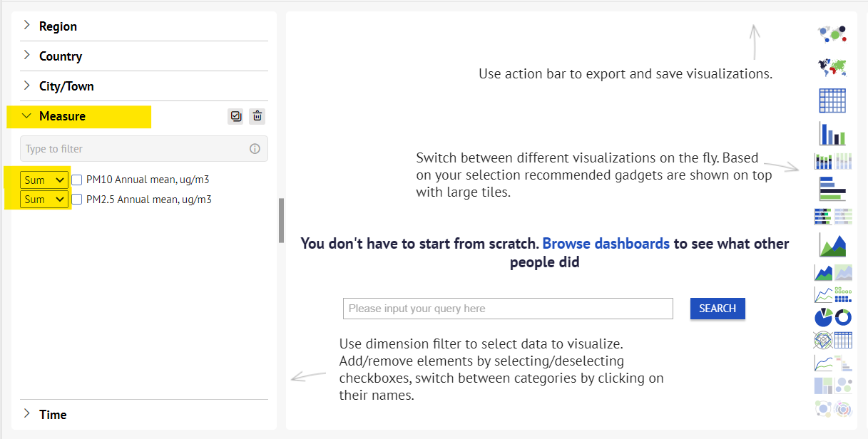Viewport: 868px width, 439px height.
Task: Select the dot matrix chart icon
Action: click(843, 294)
